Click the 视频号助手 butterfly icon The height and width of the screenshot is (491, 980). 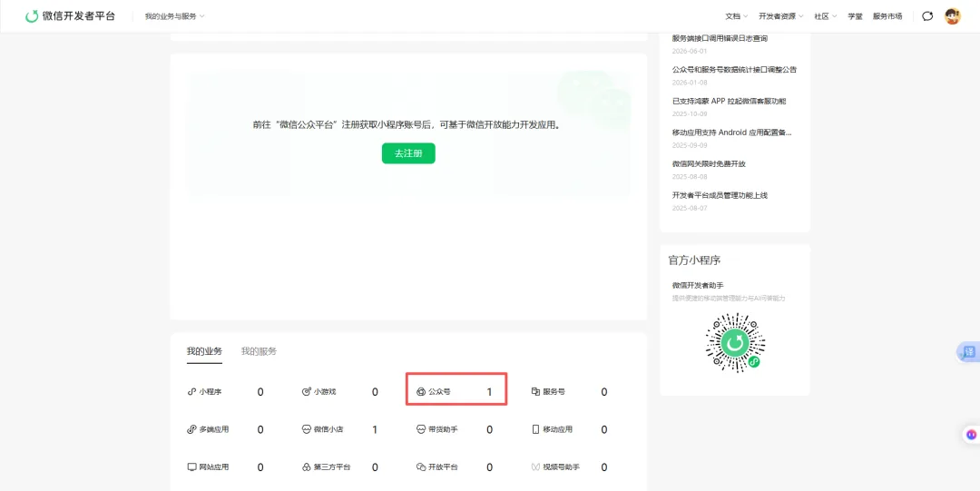(x=535, y=467)
